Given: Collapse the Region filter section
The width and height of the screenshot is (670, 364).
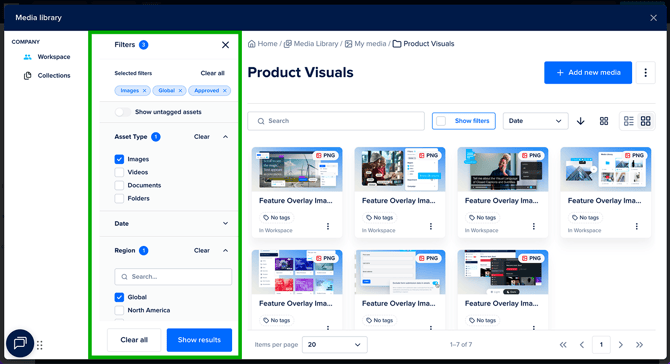Looking at the screenshot, I should click(225, 250).
